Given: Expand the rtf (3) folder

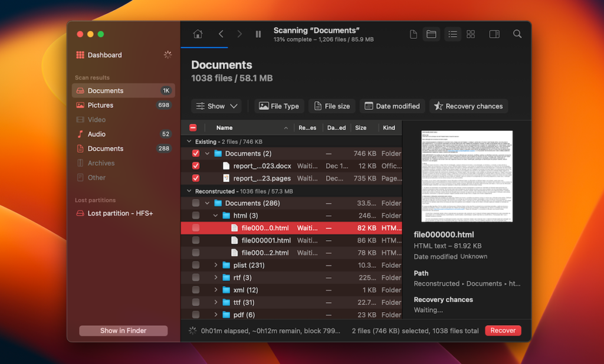Looking at the screenshot, I should click(216, 277).
